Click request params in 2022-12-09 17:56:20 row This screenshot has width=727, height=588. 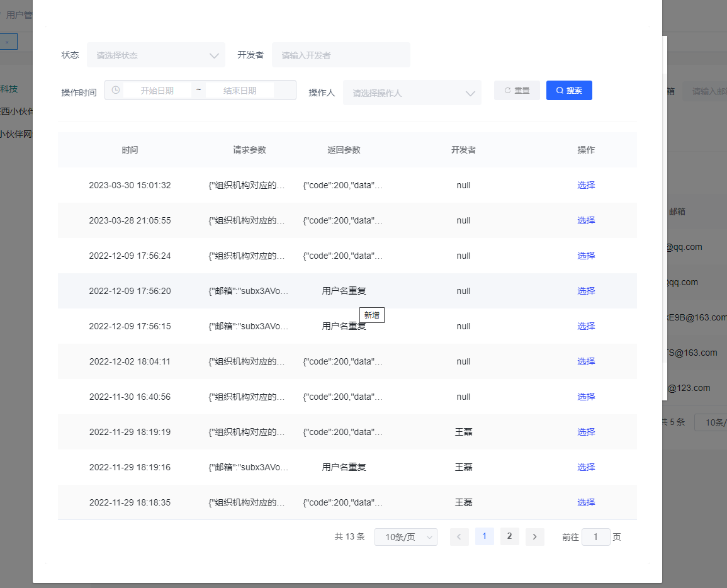[249, 291]
